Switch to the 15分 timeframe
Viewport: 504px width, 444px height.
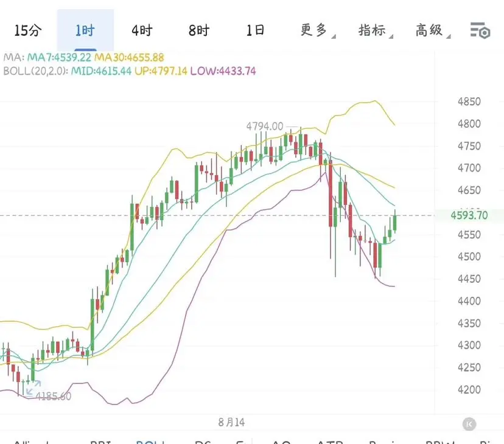(x=28, y=30)
